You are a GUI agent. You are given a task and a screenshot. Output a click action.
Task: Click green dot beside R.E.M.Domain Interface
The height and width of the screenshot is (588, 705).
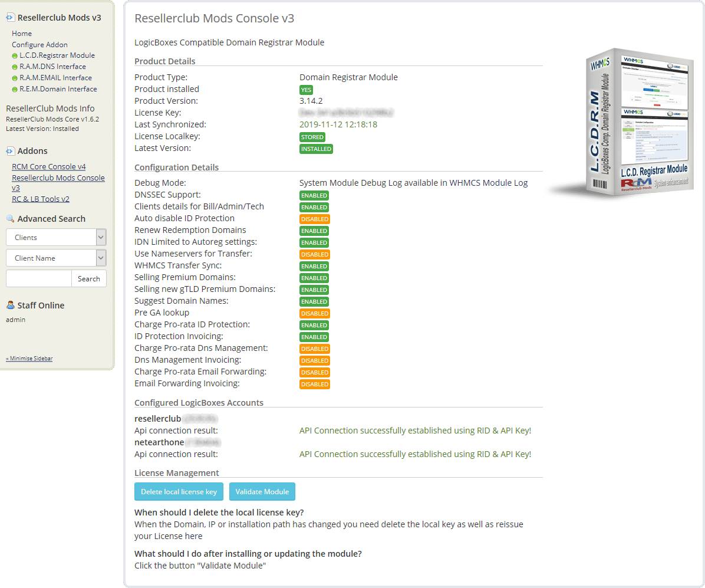pos(15,90)
